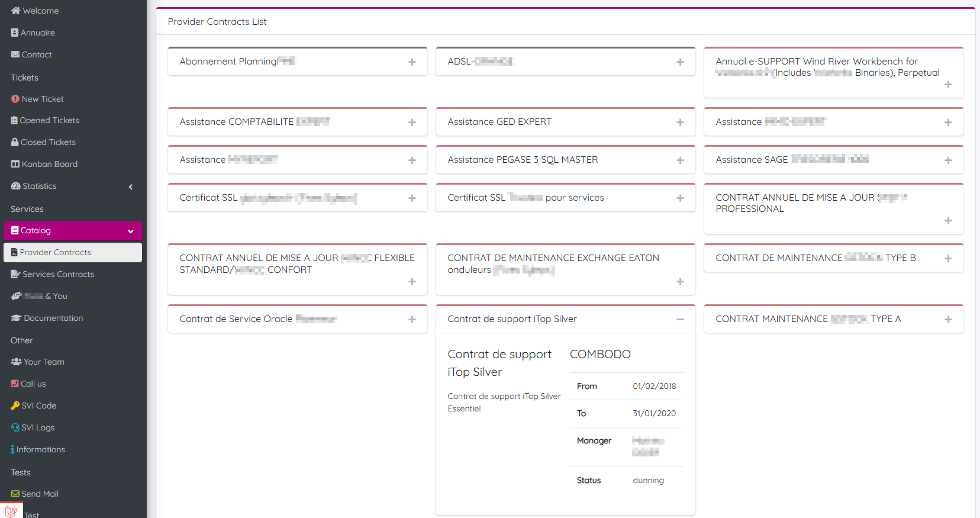This screenshot has height=518, width=980.
Task: Click the Kanban Board columns icon
Action: (x=15, y=164)
